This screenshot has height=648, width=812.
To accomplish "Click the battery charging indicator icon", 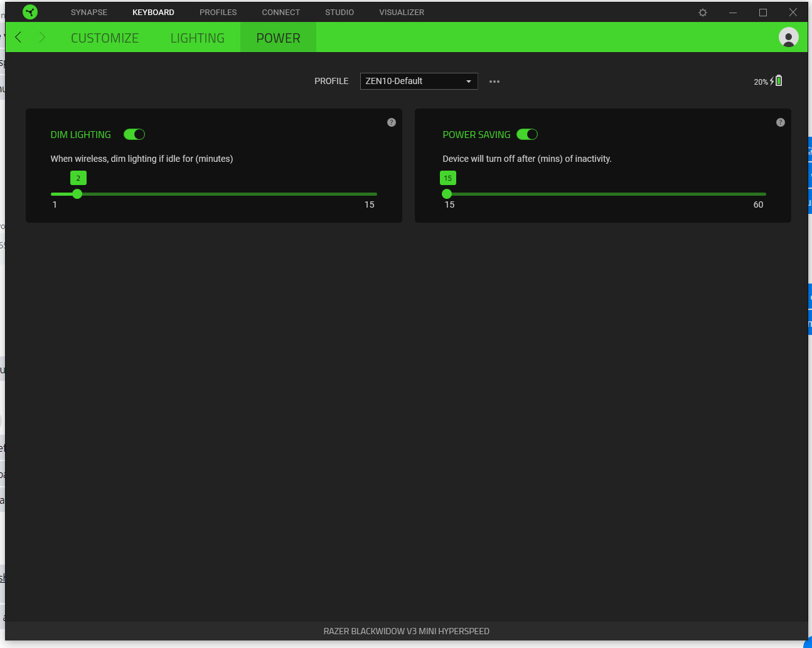I will pos(776,81).
